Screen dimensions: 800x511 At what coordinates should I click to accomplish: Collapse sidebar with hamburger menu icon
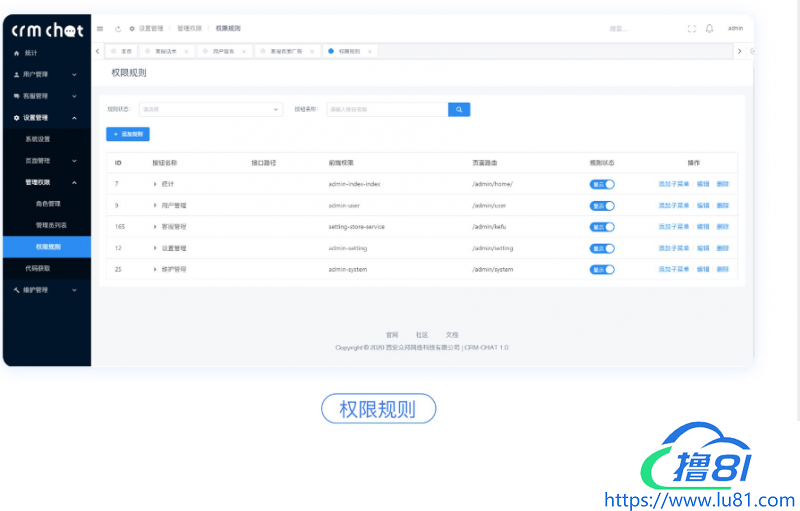[100, 29]
